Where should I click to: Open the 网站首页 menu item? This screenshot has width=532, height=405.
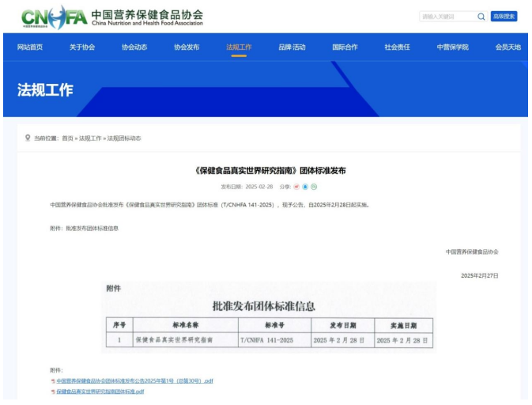pos(30,47)
